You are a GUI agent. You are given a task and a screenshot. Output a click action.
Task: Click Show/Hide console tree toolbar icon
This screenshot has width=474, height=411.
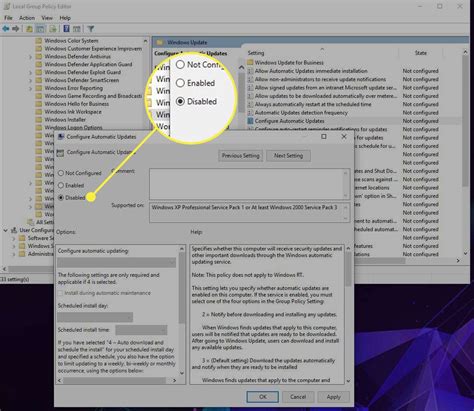coord(40,29)
